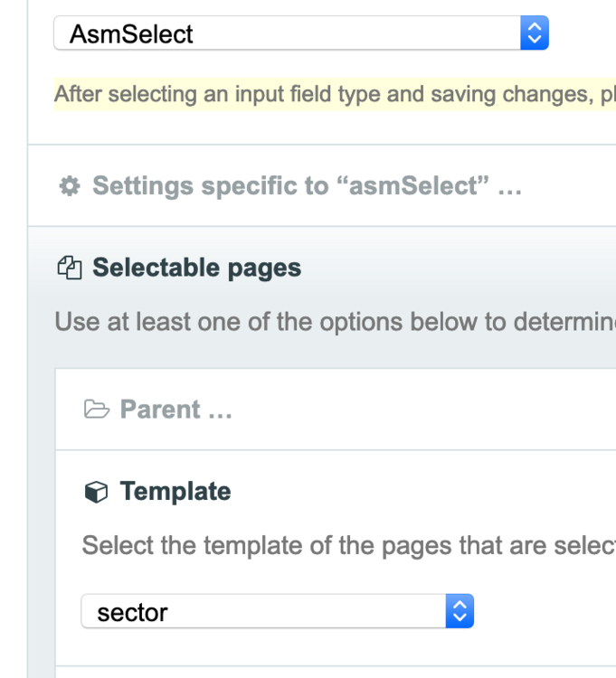The image size is (616, 678).
Task: Open the sector template dropdown
Action: pos(264,612)
